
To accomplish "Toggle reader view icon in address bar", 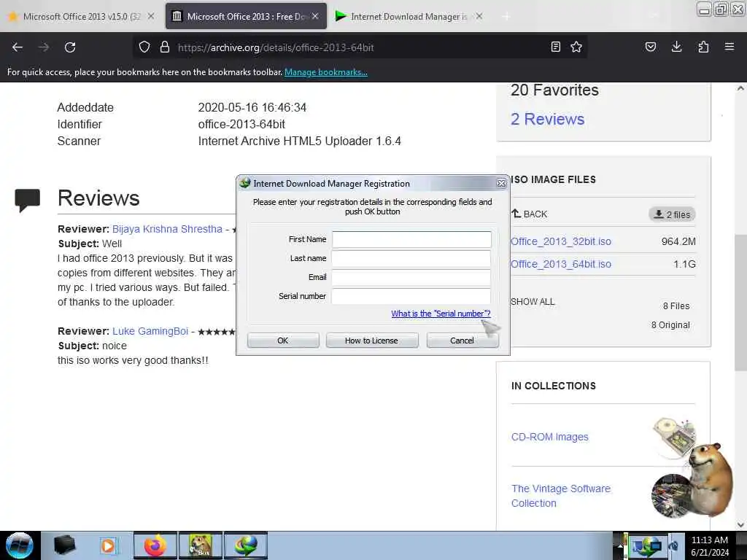I will coord(555,47).
